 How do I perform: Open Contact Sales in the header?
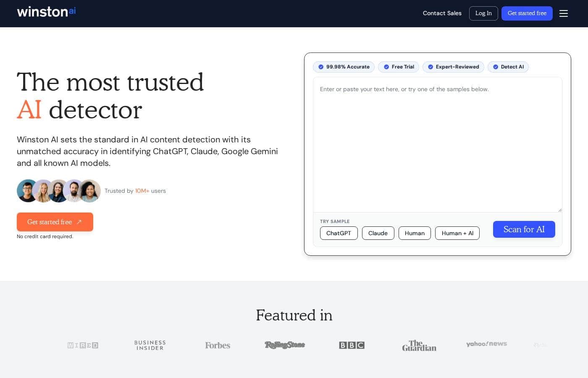442,13
